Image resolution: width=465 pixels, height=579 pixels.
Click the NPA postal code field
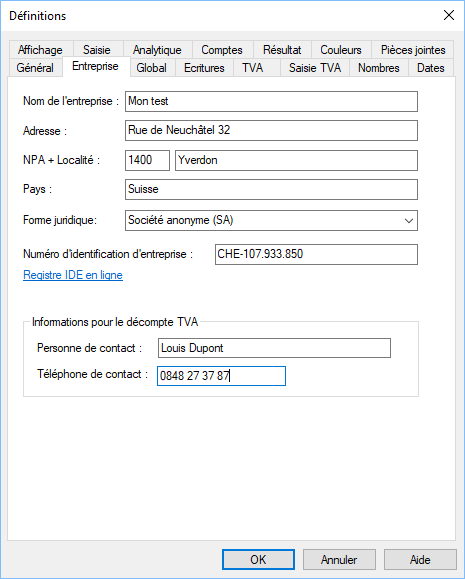[147, 160]
